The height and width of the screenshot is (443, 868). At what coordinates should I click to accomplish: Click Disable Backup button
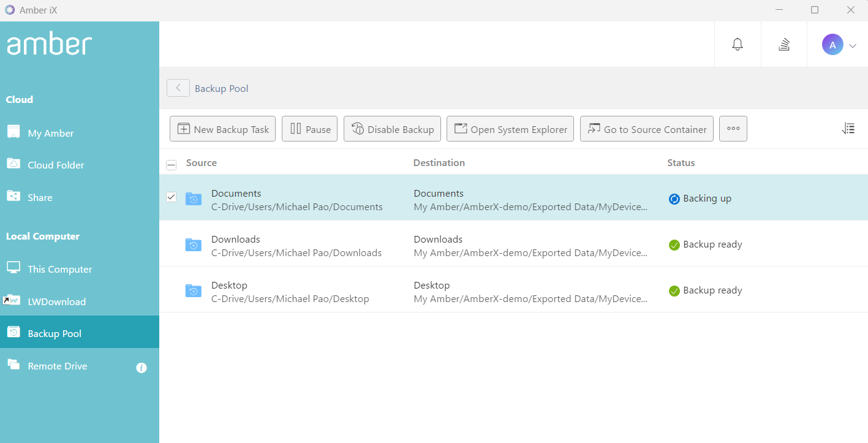click(x=392, y=129)
